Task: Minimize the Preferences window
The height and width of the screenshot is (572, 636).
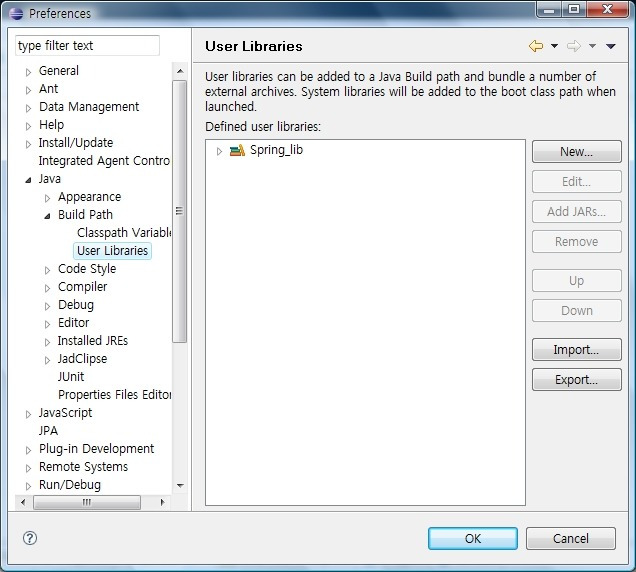Action: [549, 10]
